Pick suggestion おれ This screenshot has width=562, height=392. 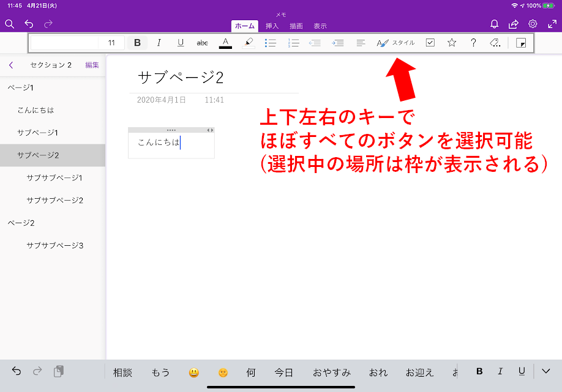point(378,372)
